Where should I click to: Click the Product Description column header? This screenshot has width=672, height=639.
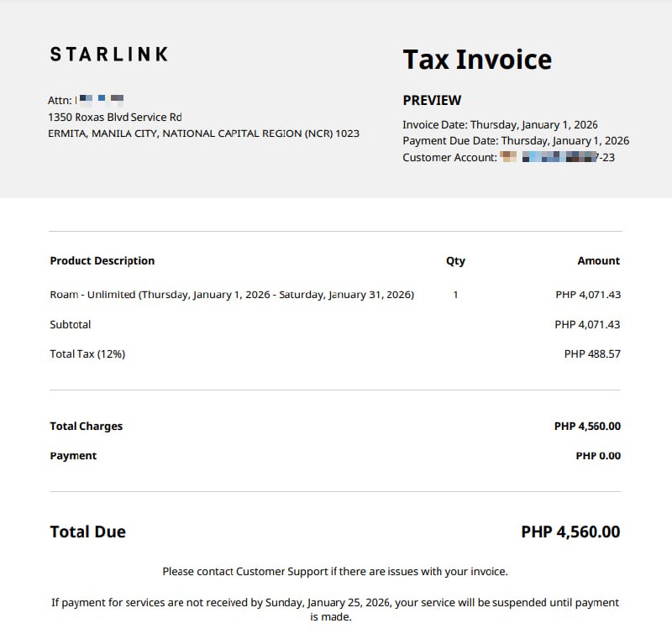102,261
